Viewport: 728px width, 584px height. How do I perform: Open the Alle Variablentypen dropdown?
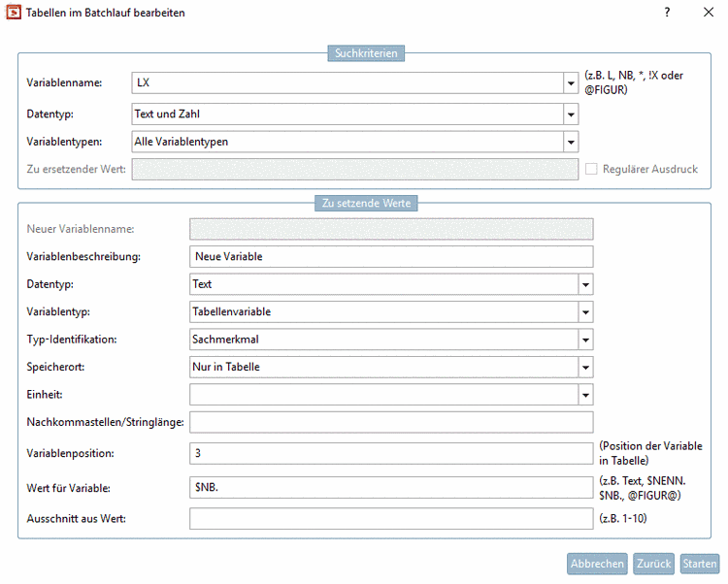[571, 142]
